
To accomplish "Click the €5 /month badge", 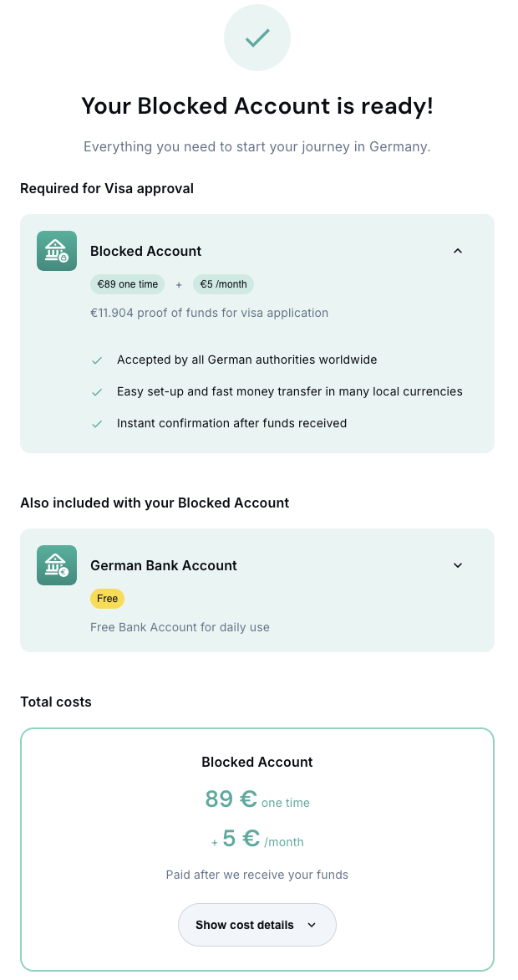I will [x=223, y=284].
